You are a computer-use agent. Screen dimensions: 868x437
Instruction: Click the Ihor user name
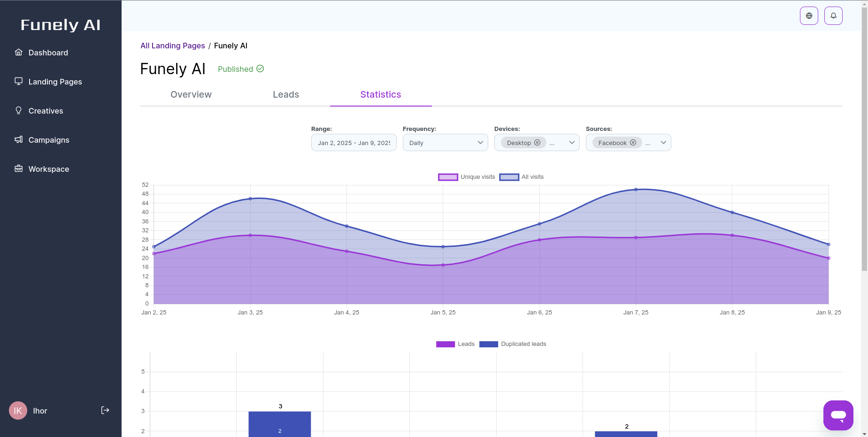point(40,411)
